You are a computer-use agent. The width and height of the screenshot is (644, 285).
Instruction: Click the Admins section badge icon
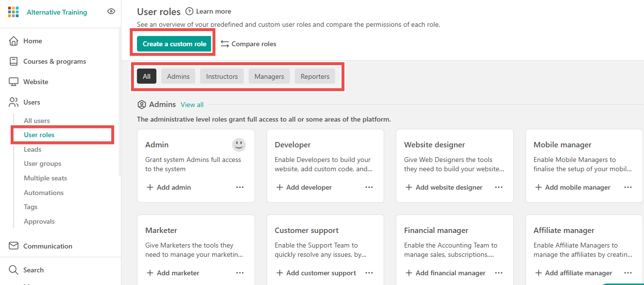pos(142,105)
